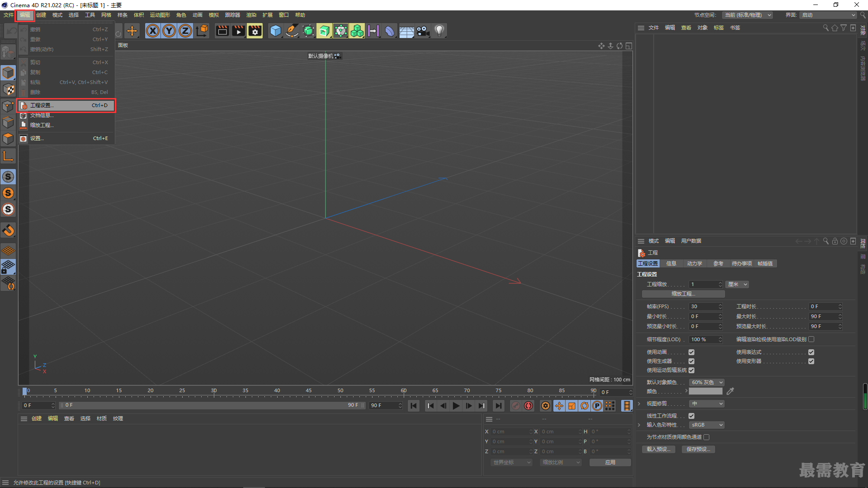Toggle 使用生成器 checkbox

[x=691, y=361]
